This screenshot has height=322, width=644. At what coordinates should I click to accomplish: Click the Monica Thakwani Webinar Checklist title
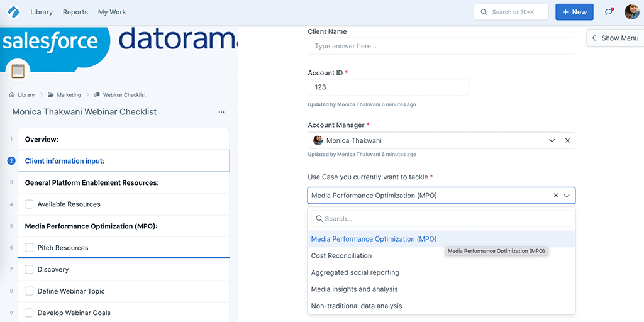84,112
